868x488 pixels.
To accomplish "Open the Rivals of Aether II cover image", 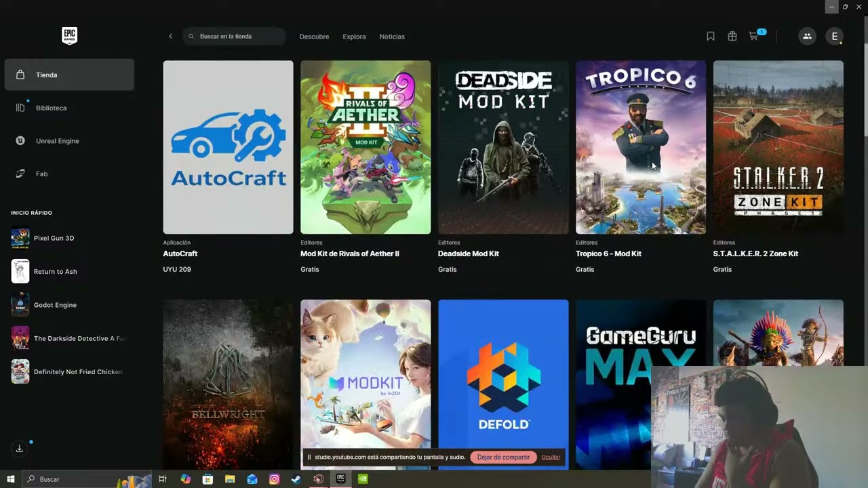I will [x=366, y=147].
